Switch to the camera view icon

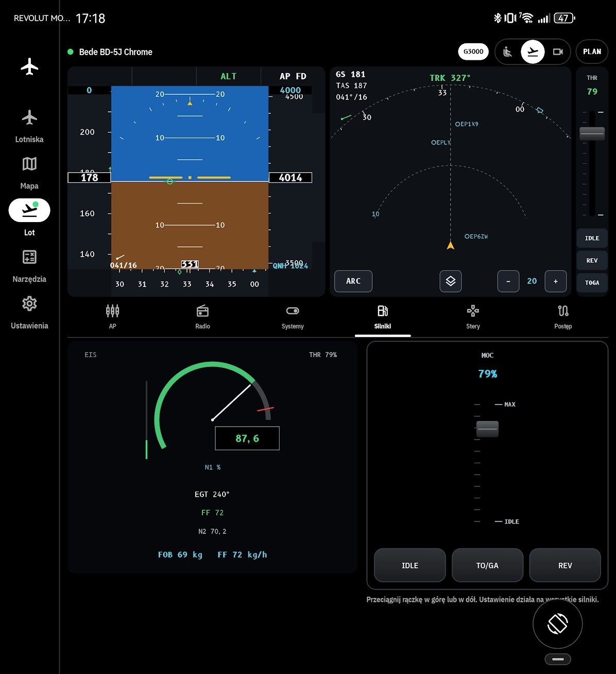tap(558, 52)
